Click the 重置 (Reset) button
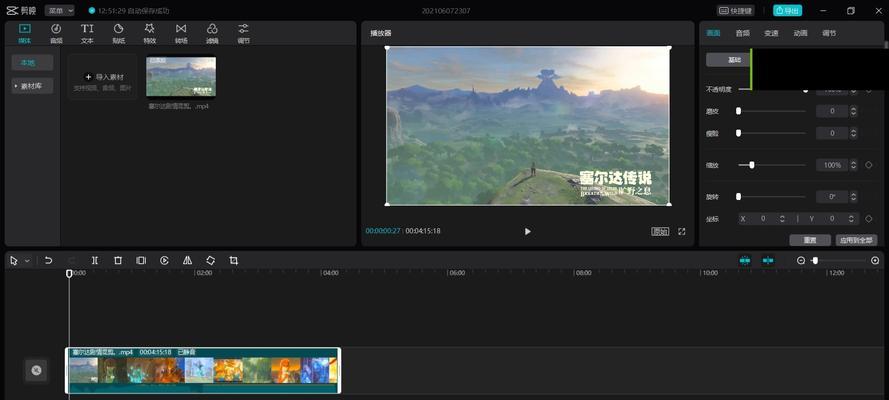 pyautogui.click(x=810, y=240)
